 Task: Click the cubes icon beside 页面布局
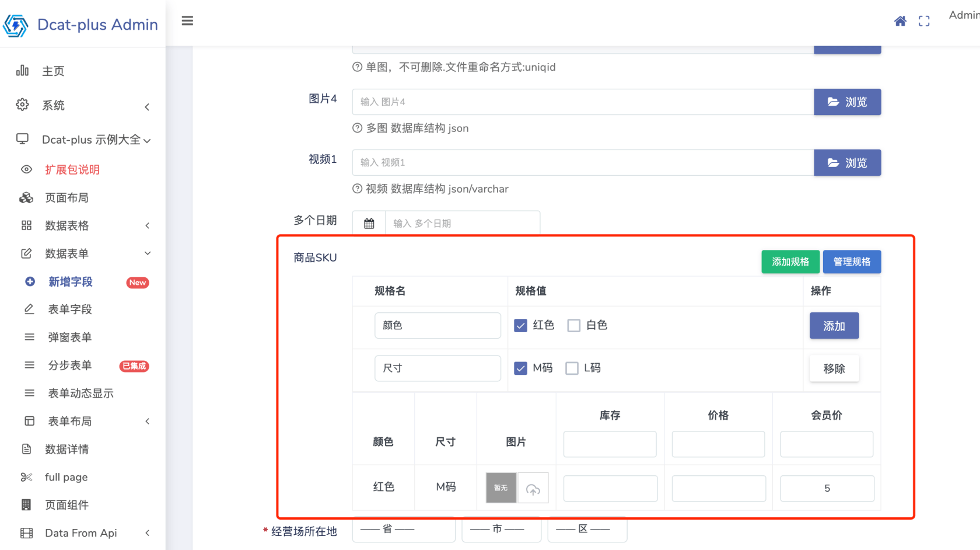coord(26,197)
